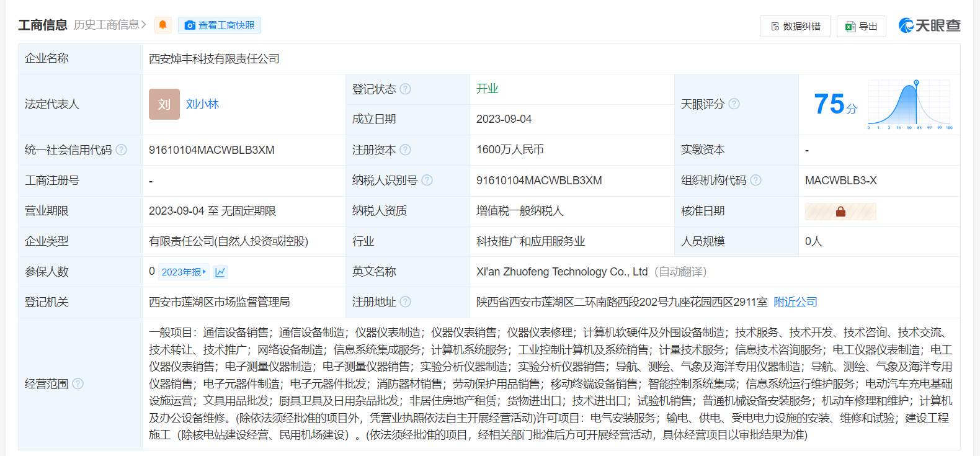980x456 pixels.
Task: Click 有限责任公司(自然人投资或控股) value
Action: click(x=228, y=241)
